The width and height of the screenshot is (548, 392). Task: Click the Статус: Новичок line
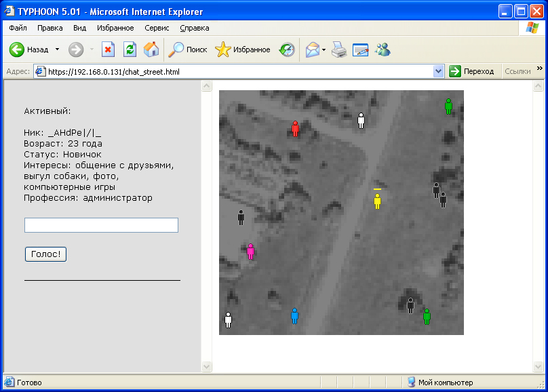62,155
